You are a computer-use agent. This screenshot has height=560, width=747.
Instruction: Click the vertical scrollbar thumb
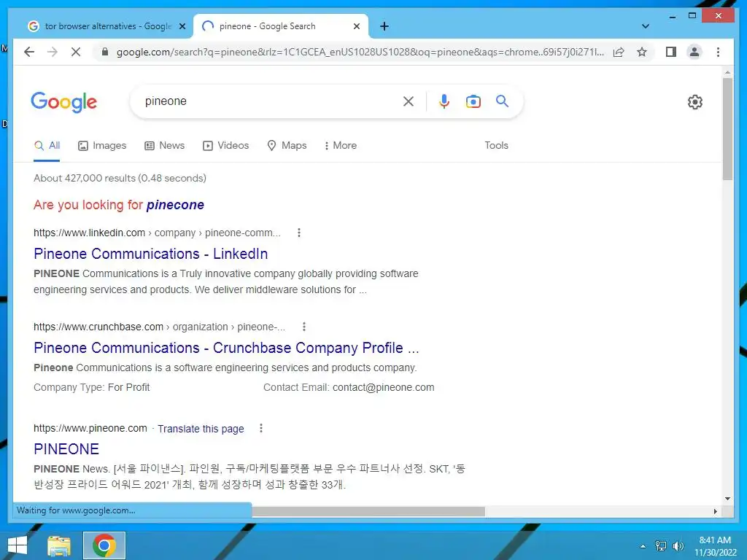(x=727, y=128)
